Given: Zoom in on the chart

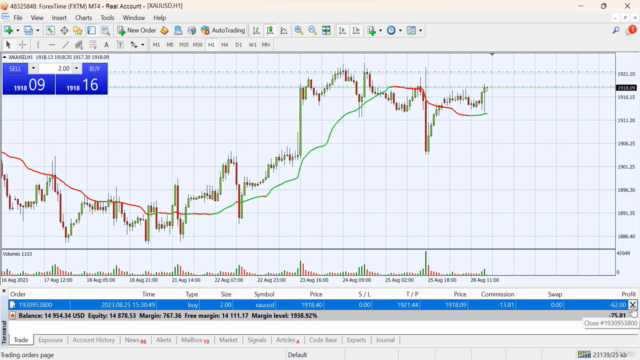Looking at the screenshot, I should (299, 30).
